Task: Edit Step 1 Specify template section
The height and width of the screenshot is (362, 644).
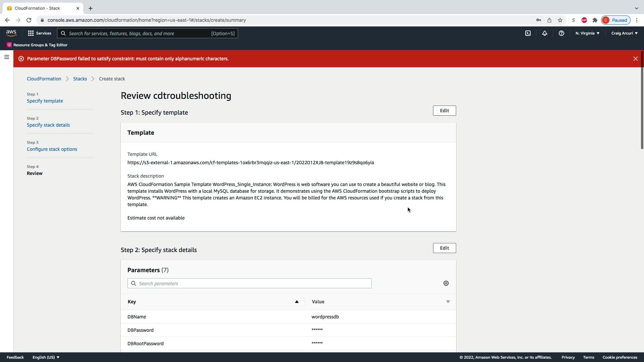Action: (x=444, y=111)
